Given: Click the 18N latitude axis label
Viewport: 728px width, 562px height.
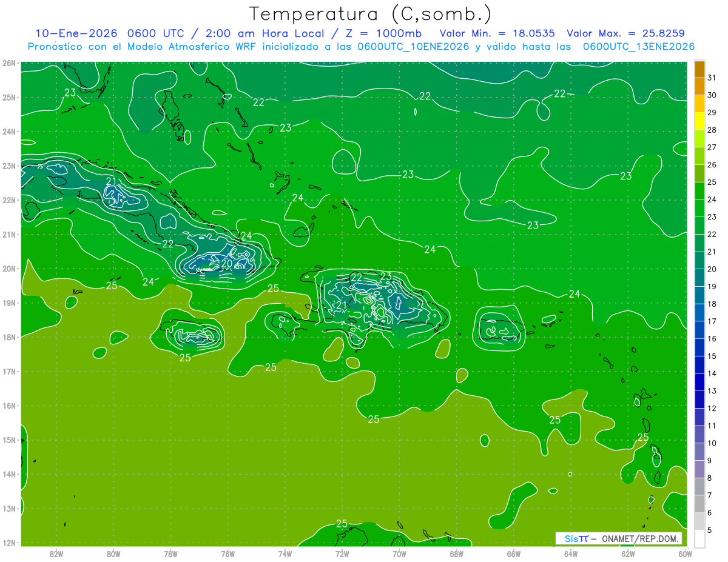Looking at the screenshot, I should [8, 337].
